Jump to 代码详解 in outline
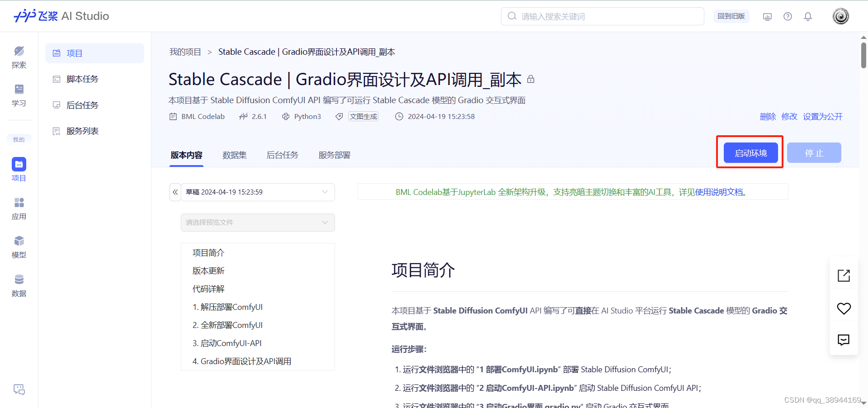868x408 pixels. pos(208,289)
